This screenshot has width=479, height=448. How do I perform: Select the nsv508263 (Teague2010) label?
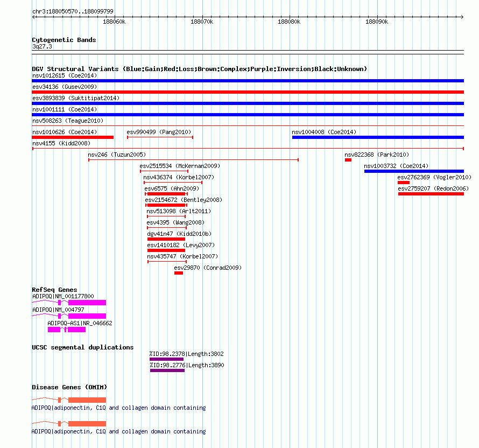[x=68, y=121]
